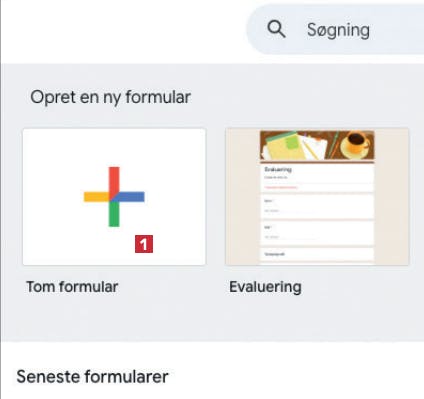Click the second question card in preview

317,233
